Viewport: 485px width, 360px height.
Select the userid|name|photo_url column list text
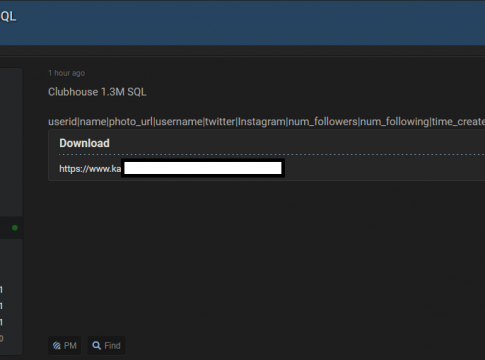266,122
